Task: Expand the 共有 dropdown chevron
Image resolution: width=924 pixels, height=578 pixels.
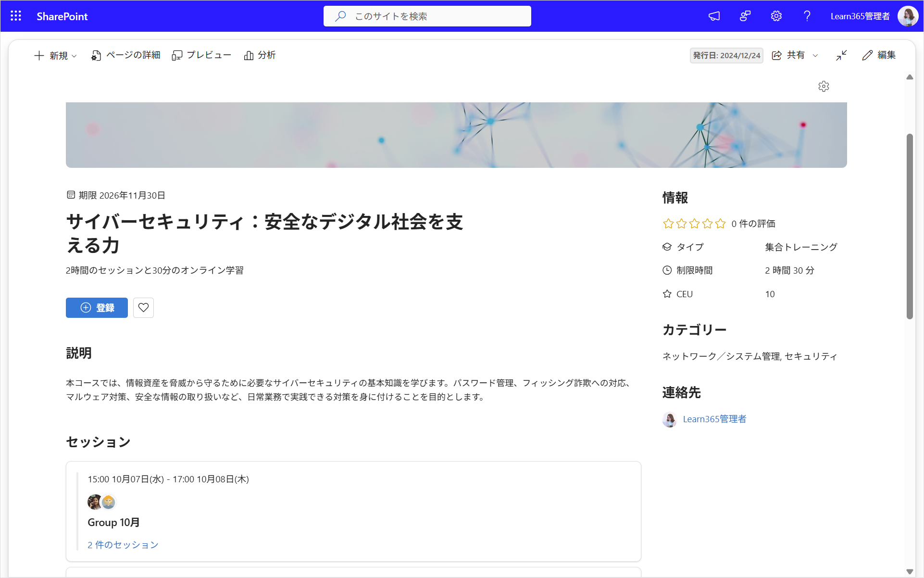Action: point(815,55)
